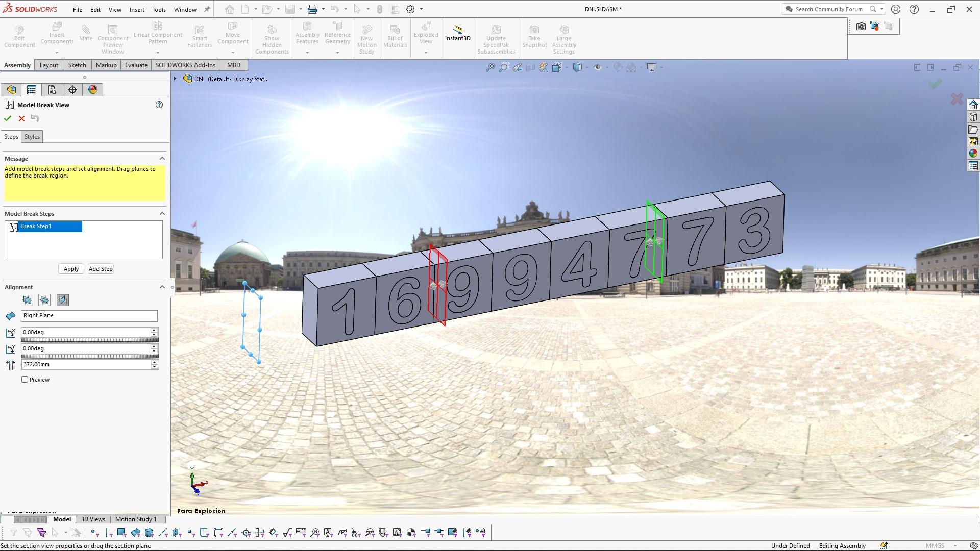Click the Smart Fasteners tool
The height and width of the screenshot is (551, 980).
(200, 36)
